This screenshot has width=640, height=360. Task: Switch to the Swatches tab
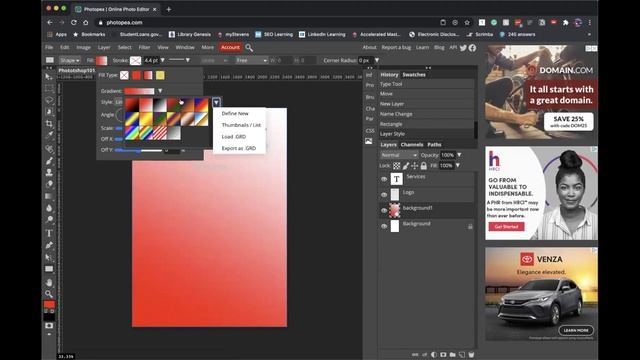[414, 75]
